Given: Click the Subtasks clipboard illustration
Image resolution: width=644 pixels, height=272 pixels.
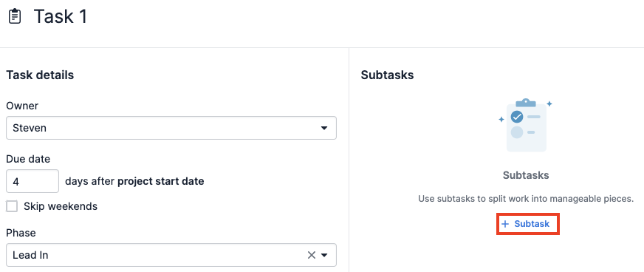Looking at the screenshot, I should pyautogui.click(x=526, y=125).
